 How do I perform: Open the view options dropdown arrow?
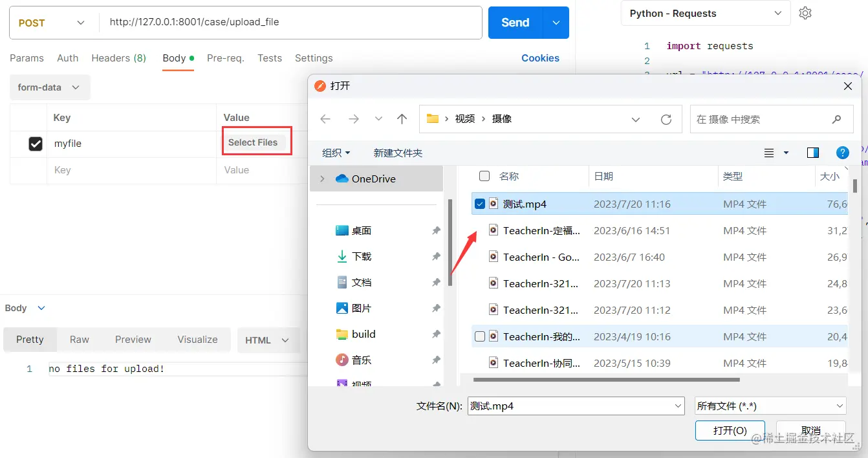tap(787, 153)
